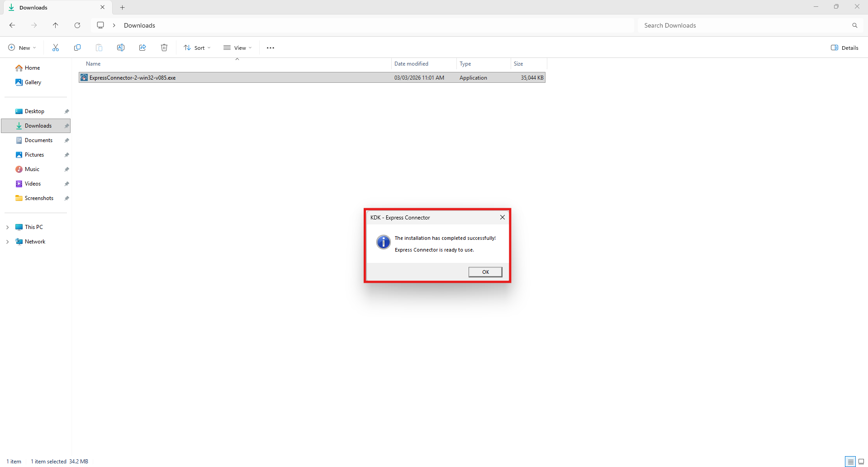Refresh the Downloads folder view
This screenshot has width=868, height=467.
[77, 25]
